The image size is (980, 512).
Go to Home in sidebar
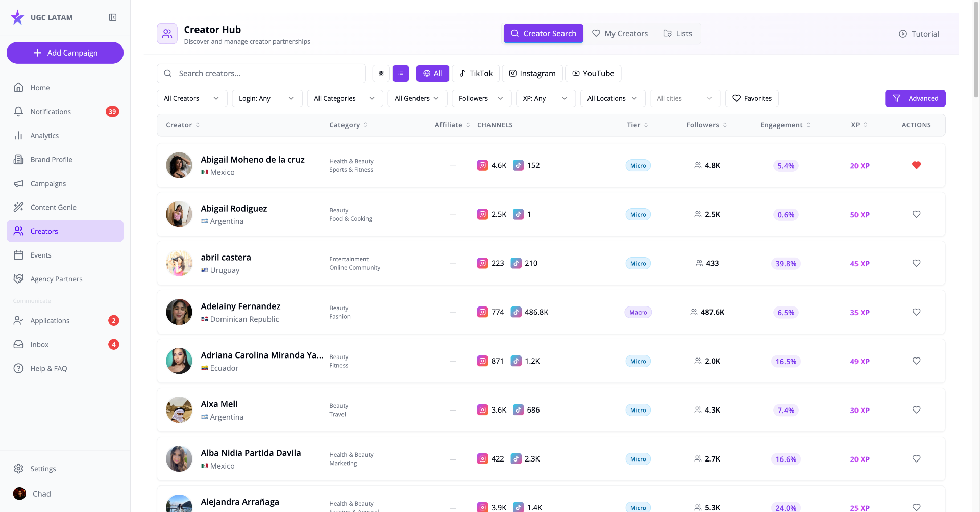[x=65, y=88]
